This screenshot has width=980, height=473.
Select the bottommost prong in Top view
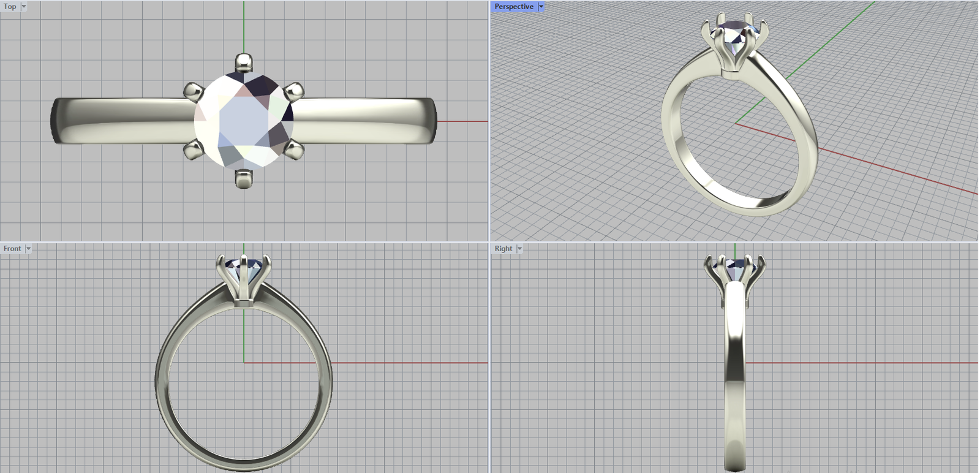click(x=244, y=178)
